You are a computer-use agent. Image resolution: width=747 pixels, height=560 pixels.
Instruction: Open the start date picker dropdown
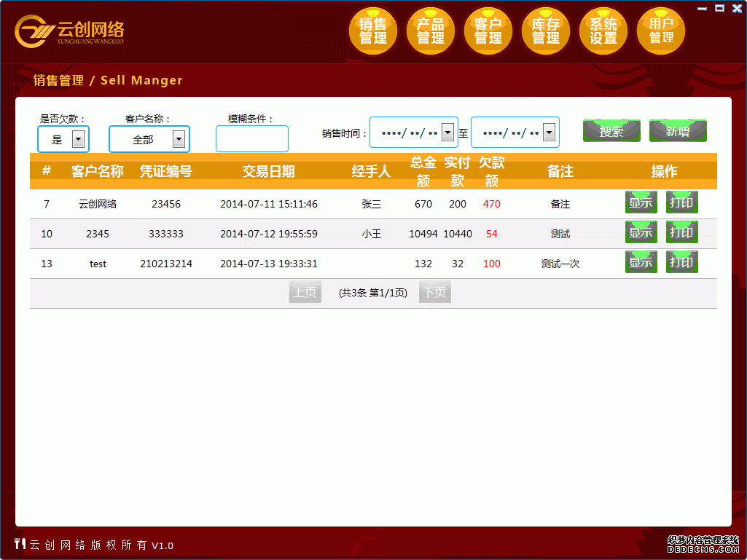pos(448,133)
